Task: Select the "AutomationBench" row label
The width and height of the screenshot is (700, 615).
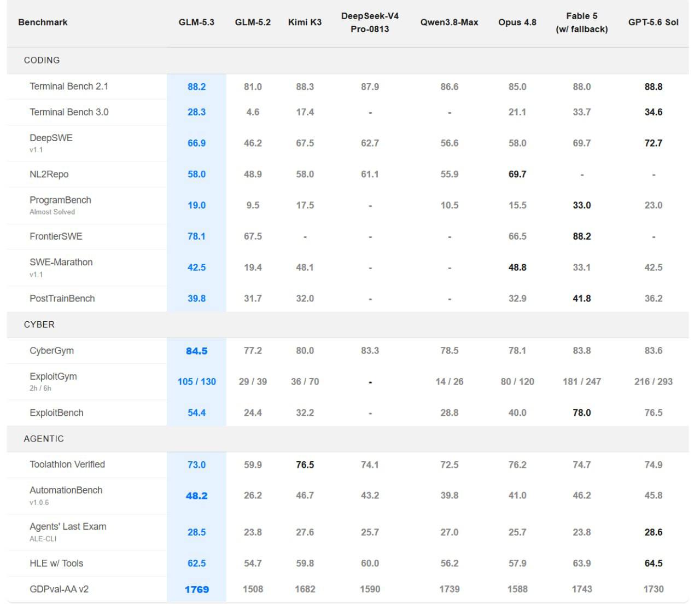Action: point(66,490)
